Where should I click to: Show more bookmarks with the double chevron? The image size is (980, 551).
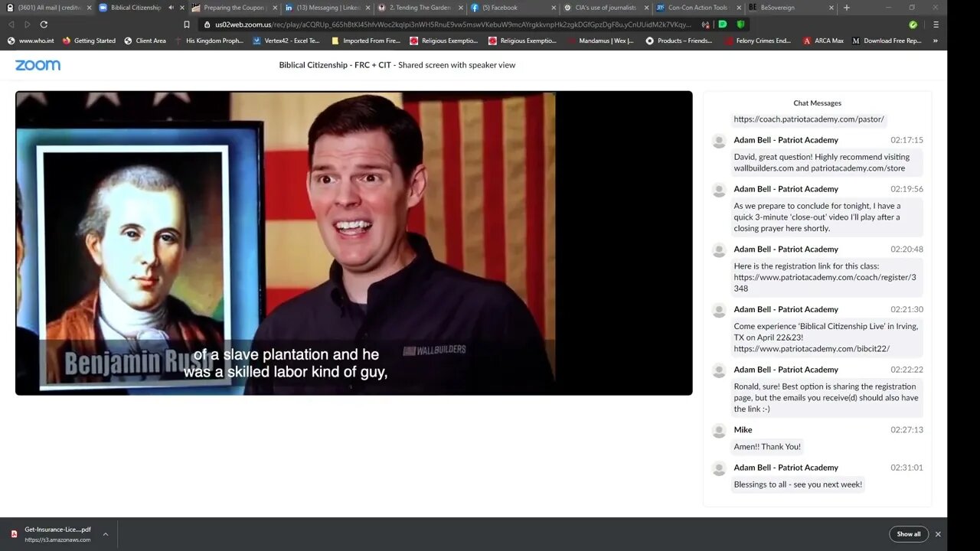[935, 41]
